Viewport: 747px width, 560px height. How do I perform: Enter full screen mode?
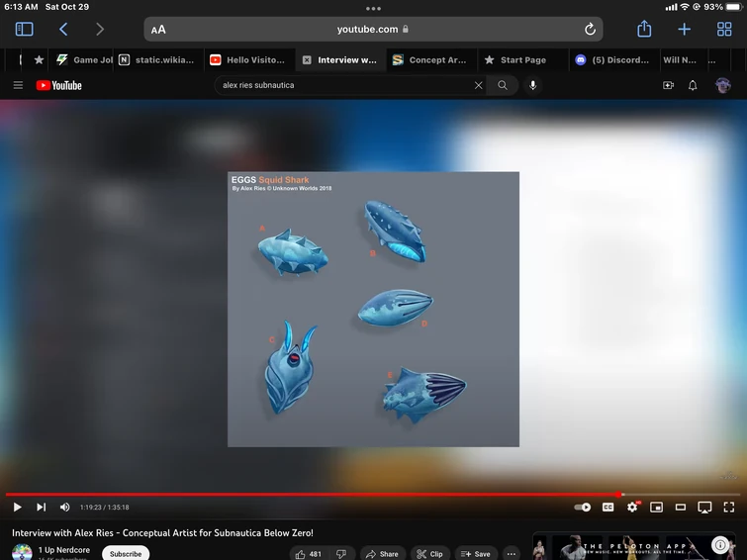(x=729, y=508)
